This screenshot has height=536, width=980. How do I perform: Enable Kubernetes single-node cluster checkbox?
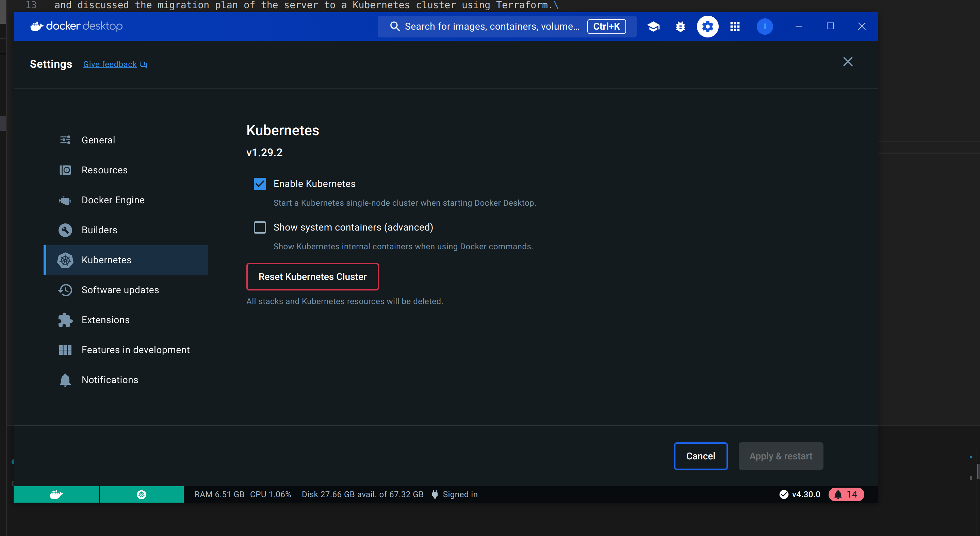[261, 183]
